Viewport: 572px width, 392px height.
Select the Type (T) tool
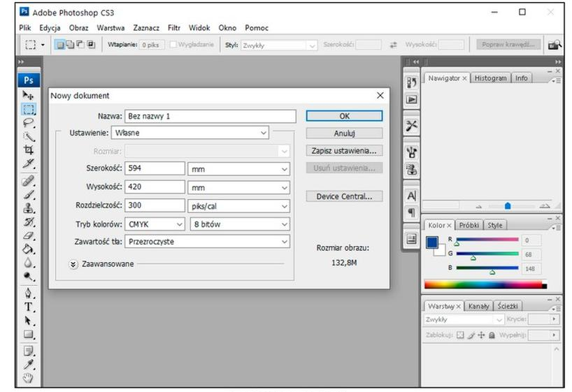point(29,307)
